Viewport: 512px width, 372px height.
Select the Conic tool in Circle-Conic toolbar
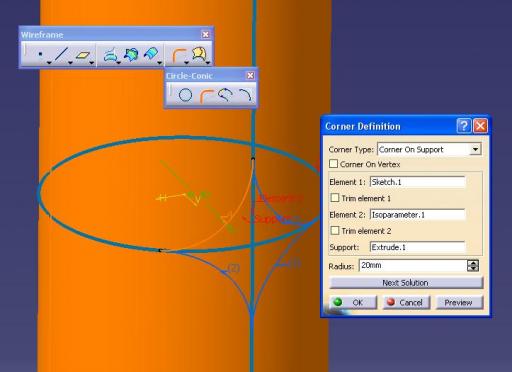pyautogui.click(x=245, y=95)
